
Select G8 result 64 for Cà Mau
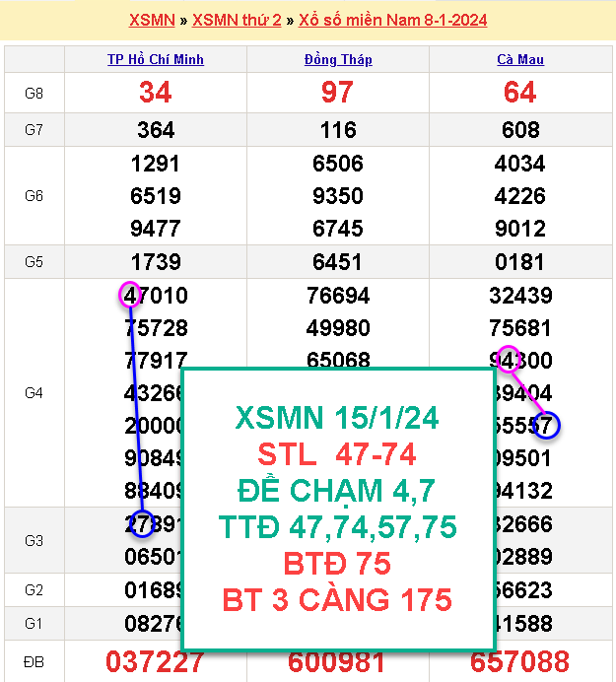[x=519, y=93]
